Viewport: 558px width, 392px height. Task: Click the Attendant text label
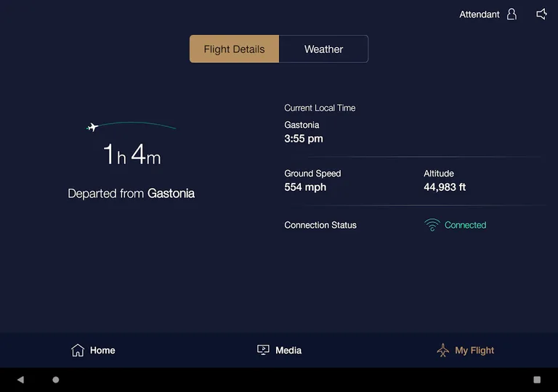pyautogui.click(x=480, y=15)
